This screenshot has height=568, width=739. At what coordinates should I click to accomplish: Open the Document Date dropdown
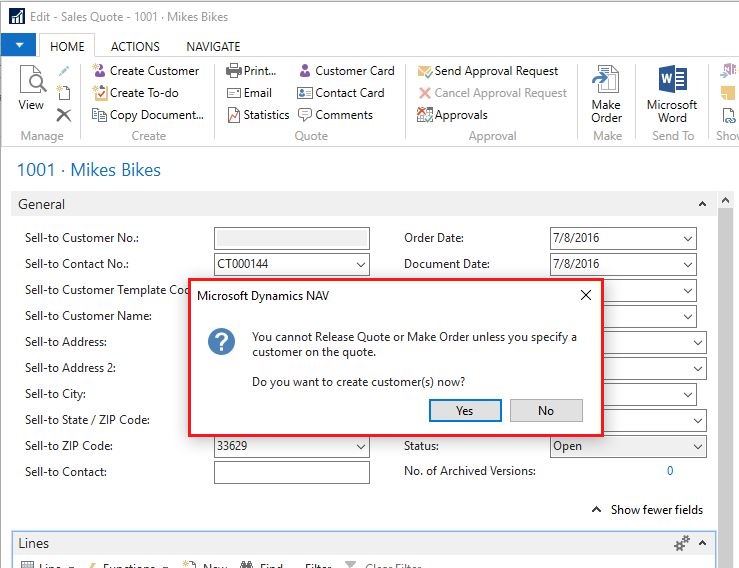[x=688, y=264]
